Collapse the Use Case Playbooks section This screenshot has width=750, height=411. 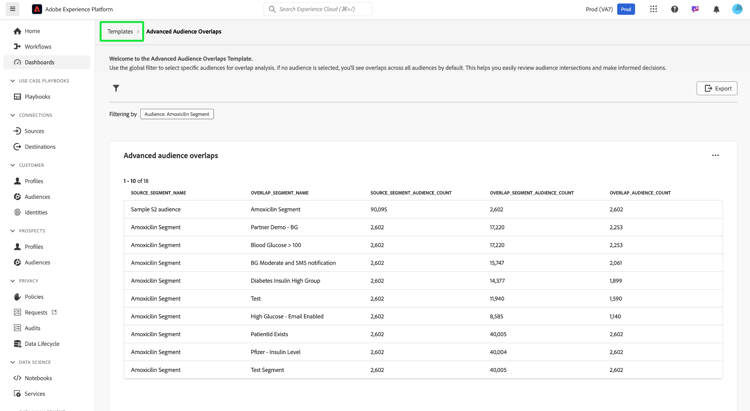click(x=12, y=81)
